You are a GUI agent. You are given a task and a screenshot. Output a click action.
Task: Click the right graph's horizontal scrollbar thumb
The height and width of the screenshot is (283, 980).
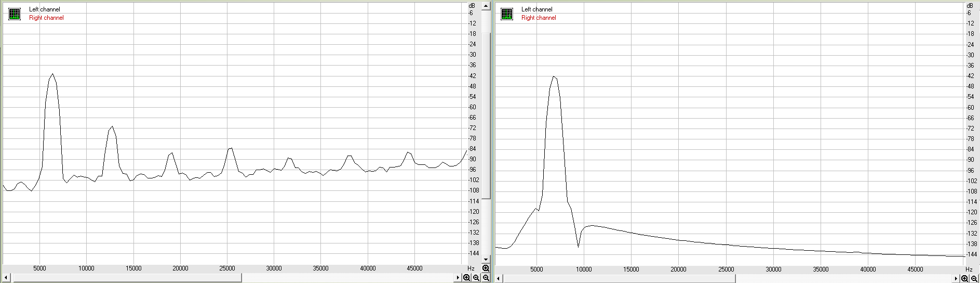619,278
